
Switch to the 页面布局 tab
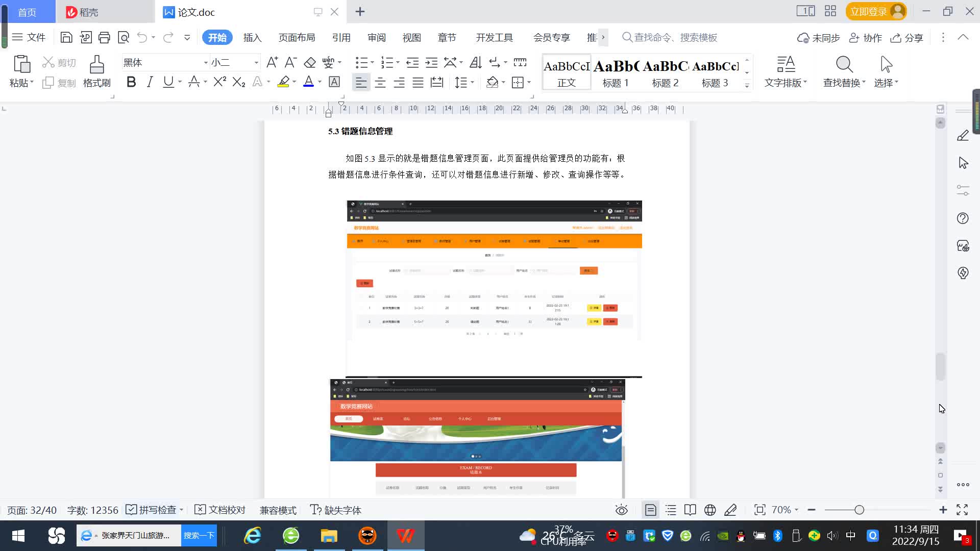[297, 38]
